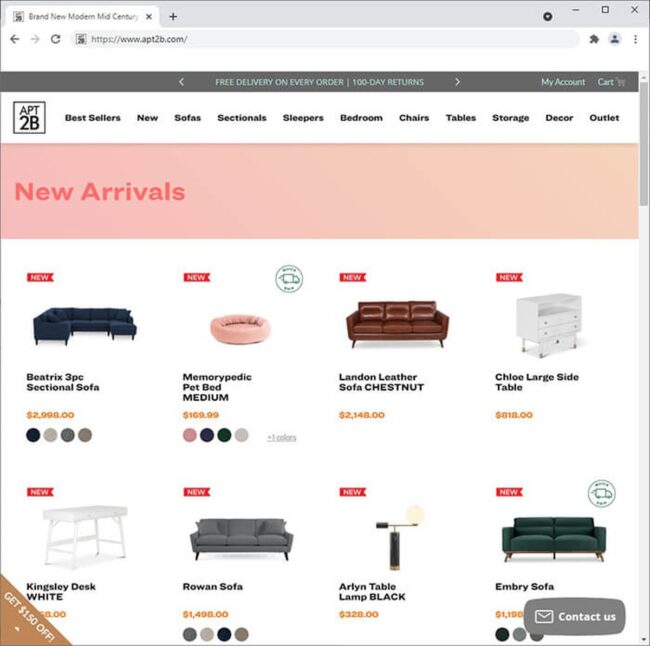Open the browser profile avatar icon
650x646 pixels.
[x=614, y=39]
